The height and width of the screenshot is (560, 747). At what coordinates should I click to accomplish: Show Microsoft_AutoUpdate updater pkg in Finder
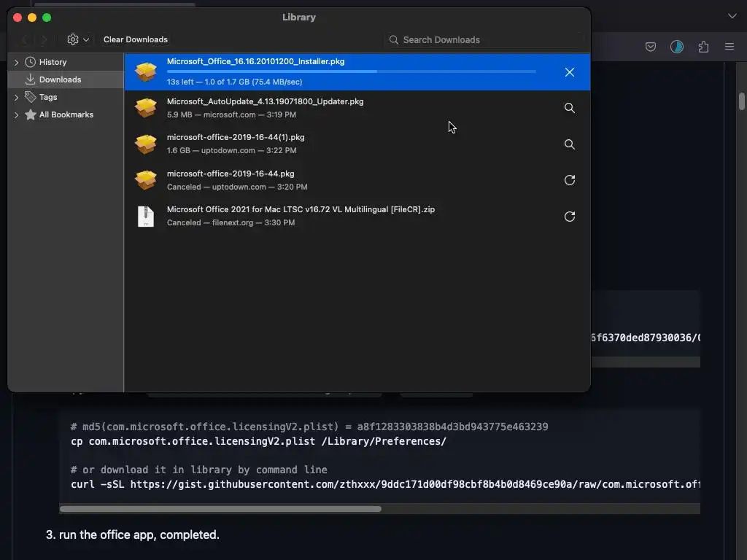(569, 108)
